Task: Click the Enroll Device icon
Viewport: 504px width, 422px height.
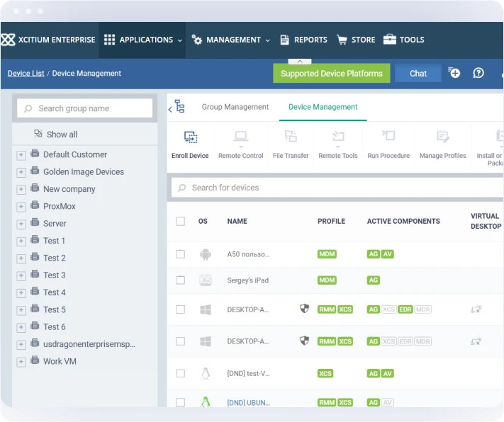Action: 191,137
